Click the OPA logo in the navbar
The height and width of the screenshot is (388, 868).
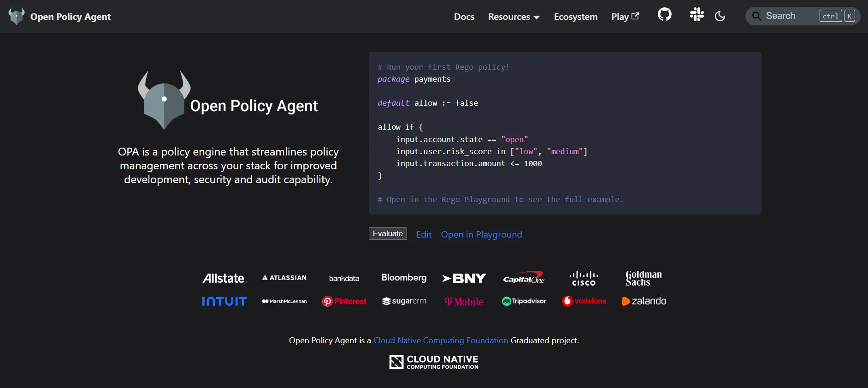(x=17, y=16)
